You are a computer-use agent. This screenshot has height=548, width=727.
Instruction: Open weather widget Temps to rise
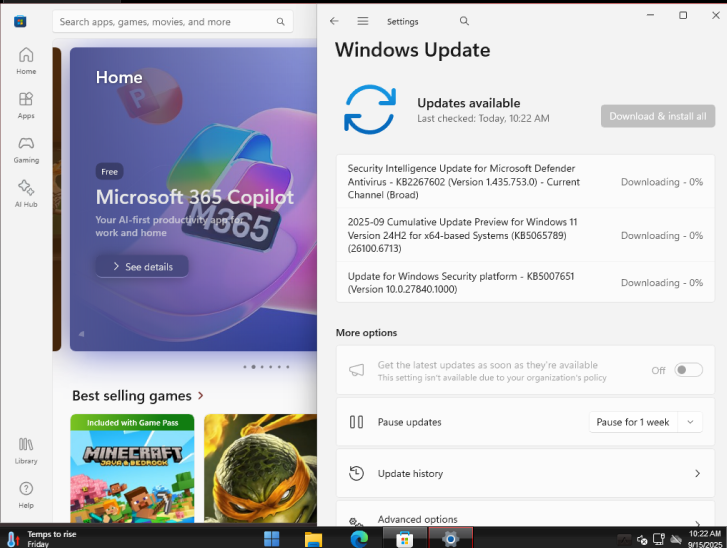coord(42,539)
